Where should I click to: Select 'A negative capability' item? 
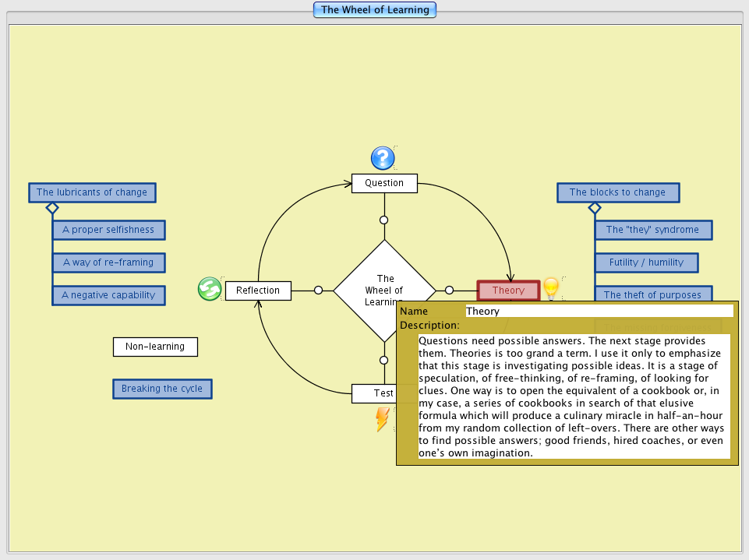[x=108, y=295]
